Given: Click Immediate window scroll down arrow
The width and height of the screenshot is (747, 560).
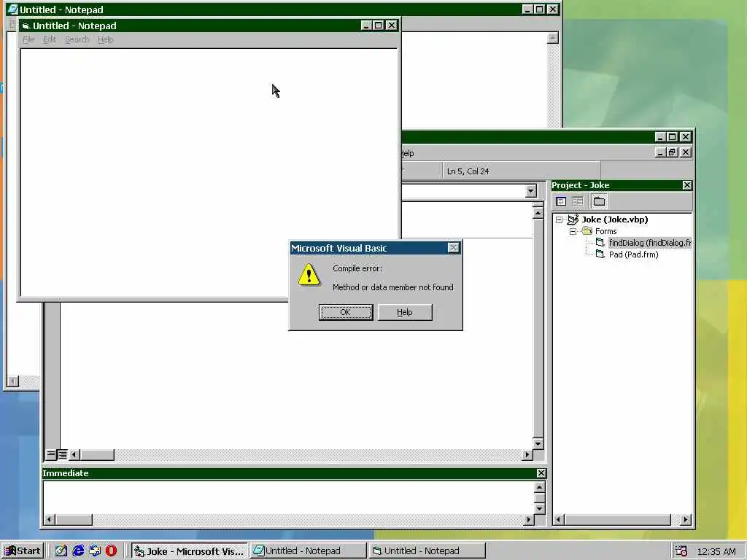Looking at the screenshot, I should pos(539,508).
